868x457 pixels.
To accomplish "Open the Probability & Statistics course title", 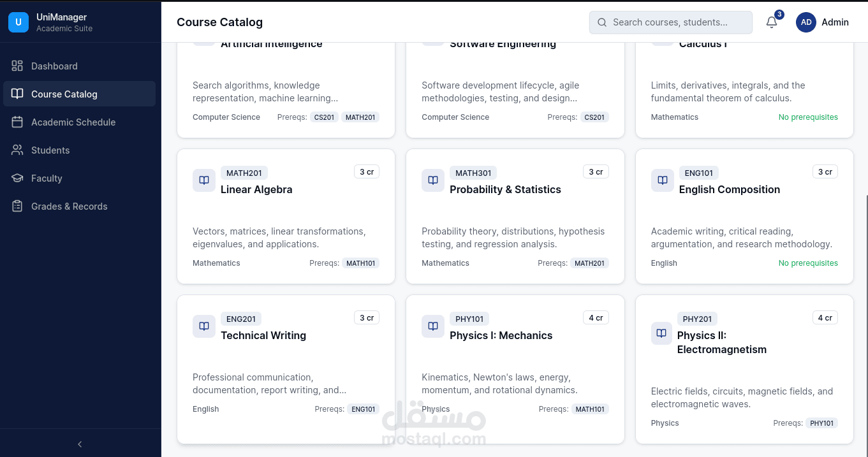I will pos(505,189).
